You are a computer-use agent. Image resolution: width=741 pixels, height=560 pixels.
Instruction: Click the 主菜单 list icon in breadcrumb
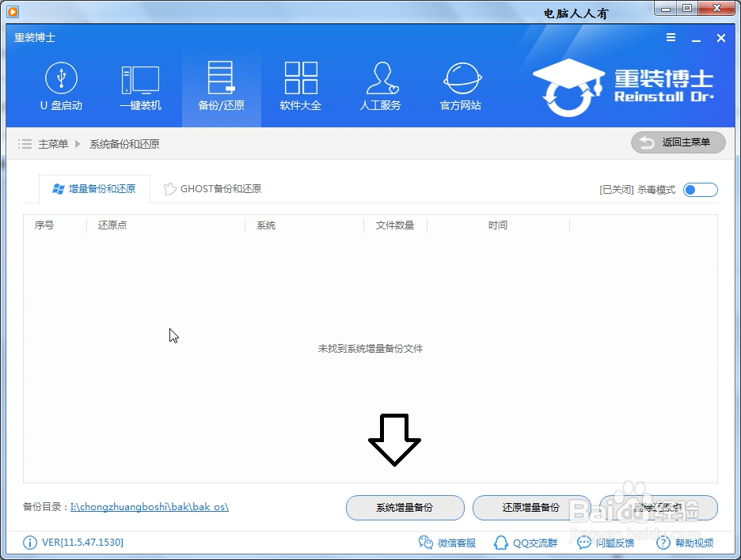coord(25,144)
